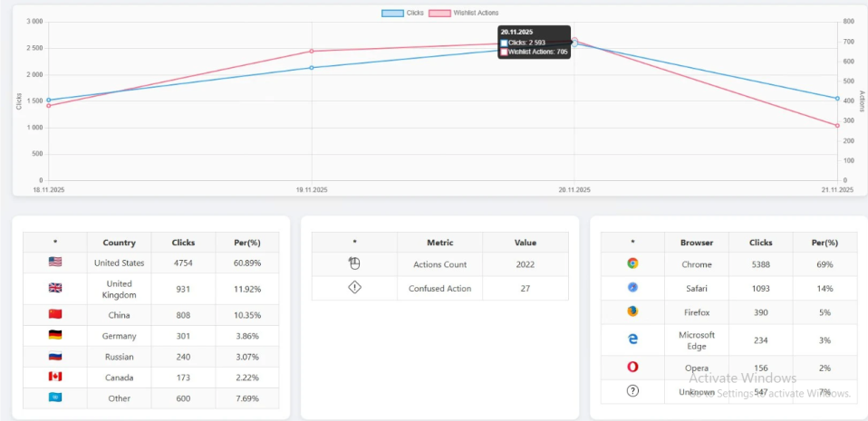Select the 20.11.2025 Clicks data point

(574, 43)
